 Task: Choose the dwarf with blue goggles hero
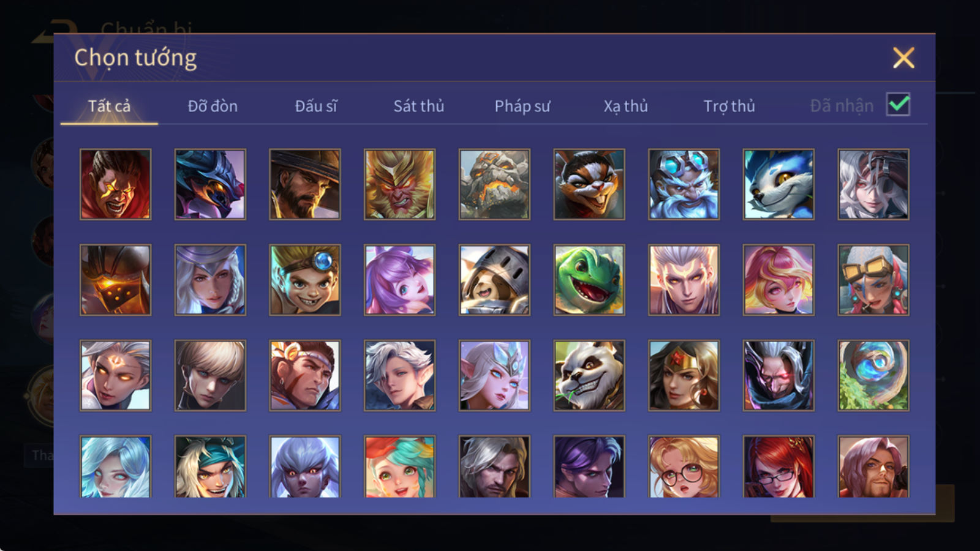[x=684, y=184]
